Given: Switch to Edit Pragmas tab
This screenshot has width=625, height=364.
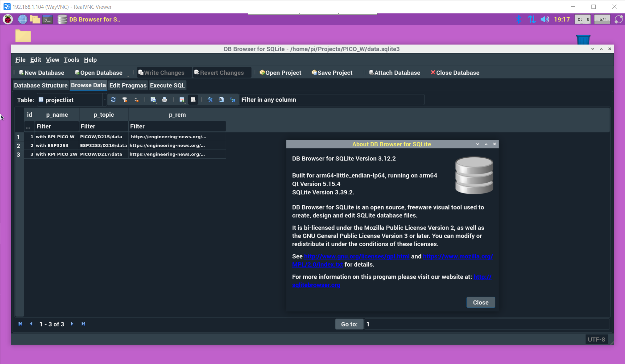Looking at the screenshot, I should point(128,85).
